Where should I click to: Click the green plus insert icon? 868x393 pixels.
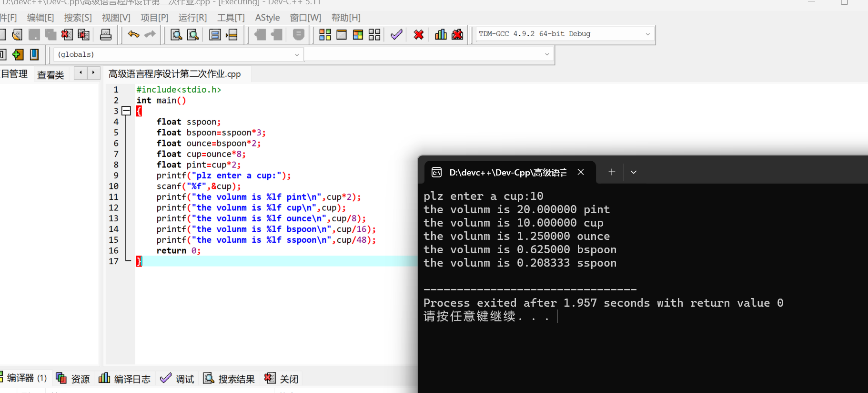coord(18,54)
